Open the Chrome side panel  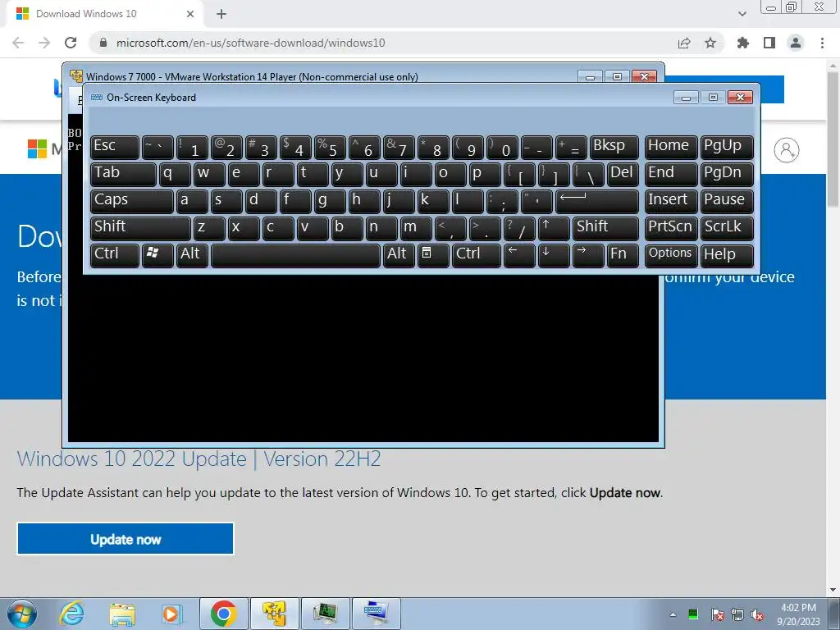pyautogui.click(x=769, y=43)
